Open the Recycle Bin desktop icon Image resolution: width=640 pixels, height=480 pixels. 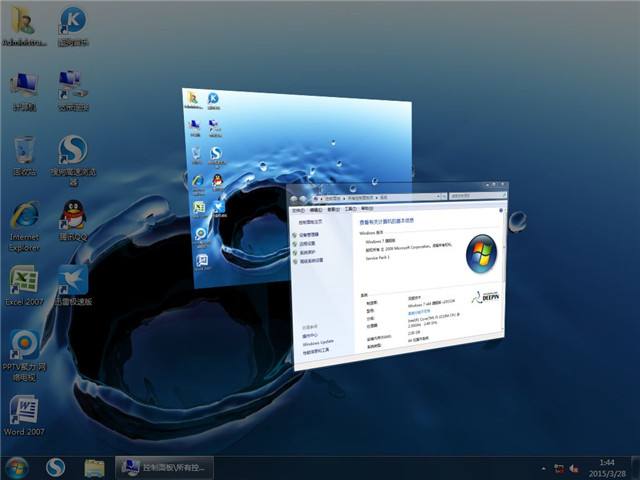(x=24, y=156)
